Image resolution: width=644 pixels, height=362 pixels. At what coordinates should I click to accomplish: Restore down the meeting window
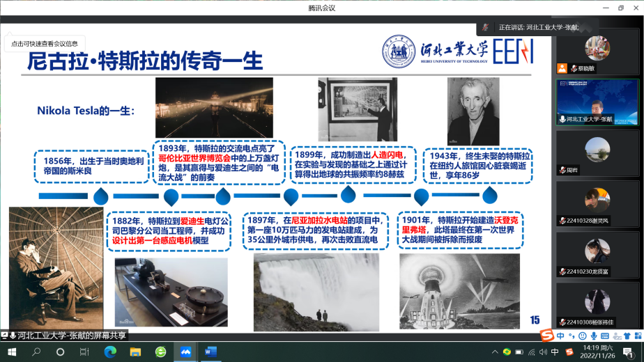coord(620,8)
